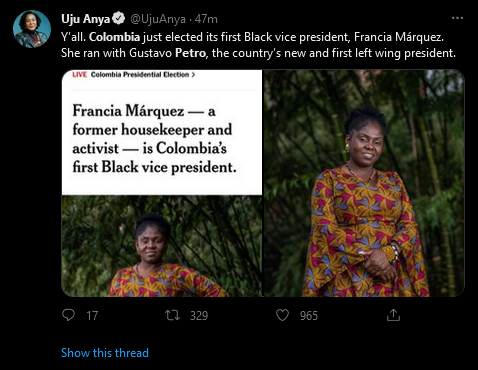Click the Colombia Presidential Election chevron in image
This screenshot has height=370, width=478.
coord(193,75)
